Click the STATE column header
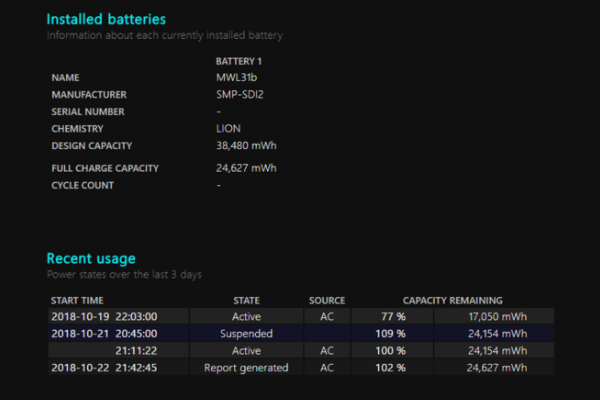 [x=246, y=300]
